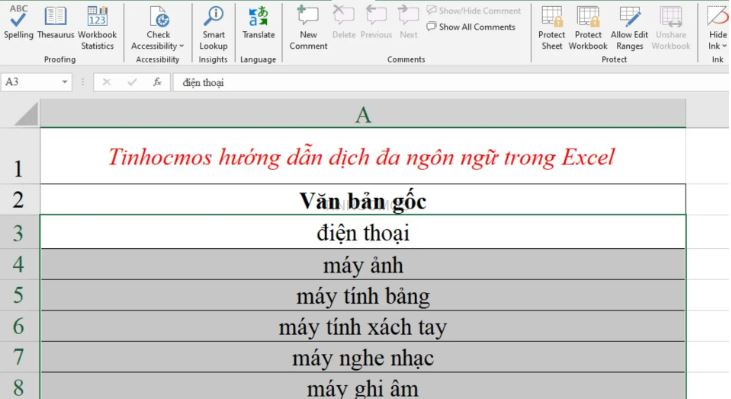
Task: Click the Translate button
Action: [258, 22]
